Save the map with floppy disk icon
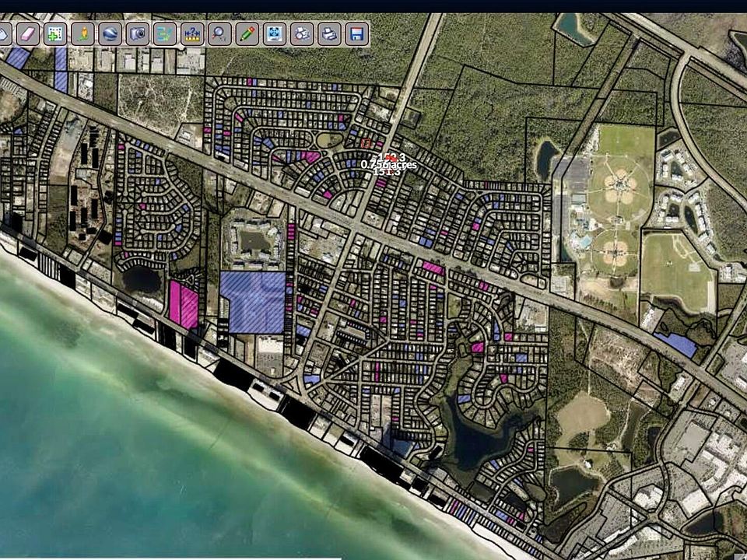This screenshot has width=747, height=560. [357, 33]
